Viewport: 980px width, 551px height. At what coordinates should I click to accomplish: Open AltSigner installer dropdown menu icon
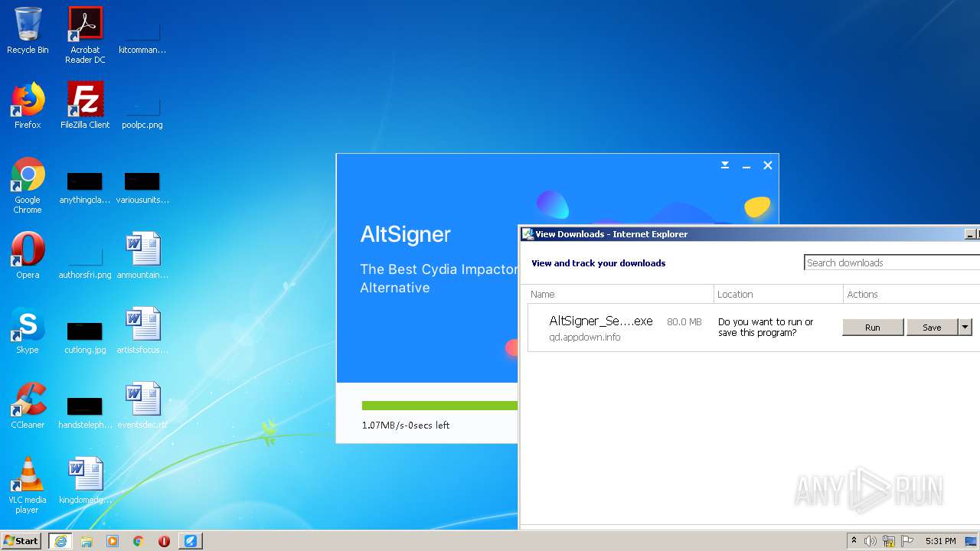click(725, 165)
